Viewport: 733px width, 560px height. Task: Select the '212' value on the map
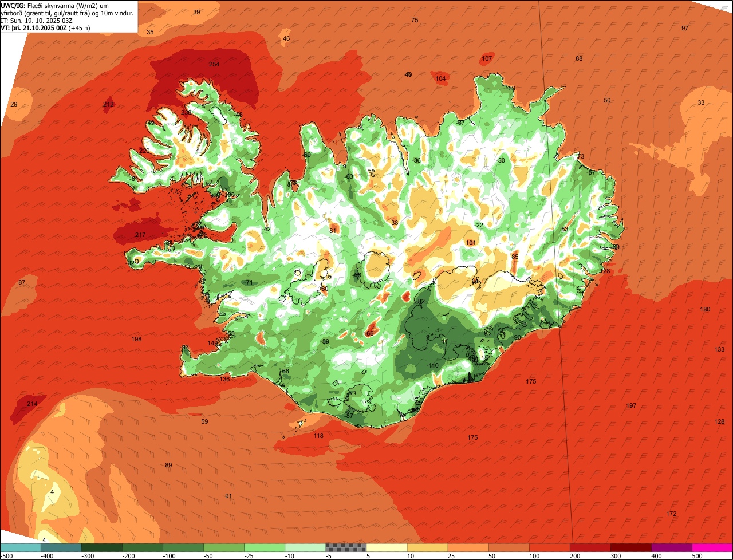(x=108, y=104)
